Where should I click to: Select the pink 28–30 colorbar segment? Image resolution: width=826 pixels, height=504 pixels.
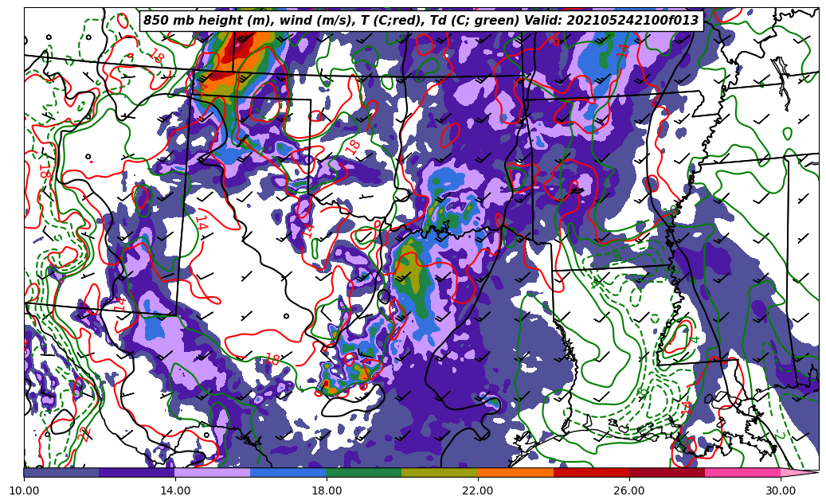[742, 472]
